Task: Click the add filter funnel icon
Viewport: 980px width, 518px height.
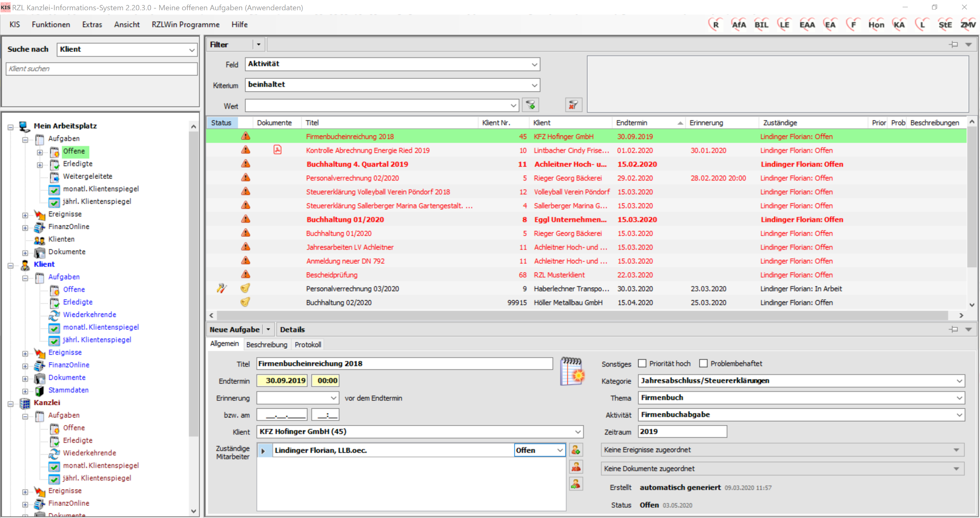Action: click(530, 105)
